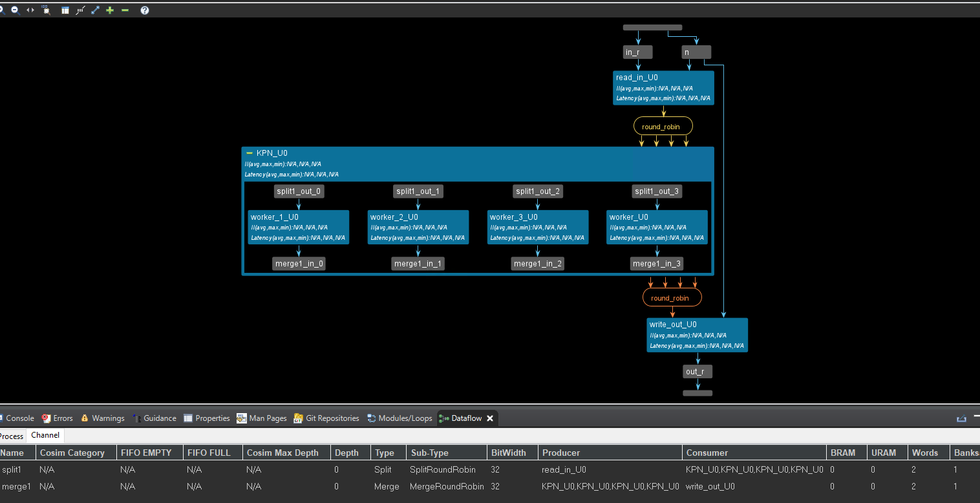Sort by the Depth column header

point(351,453)
